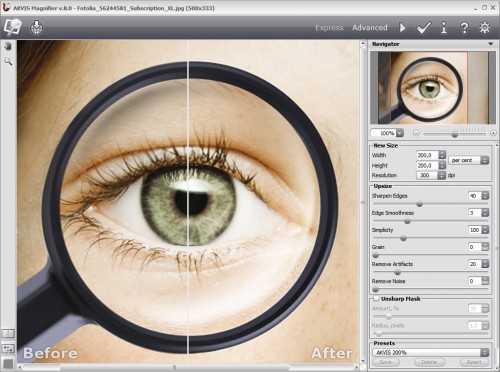Click the zoom-out minus icon under Navigator
Screen dimensions: 500x372
click(416, 133)
